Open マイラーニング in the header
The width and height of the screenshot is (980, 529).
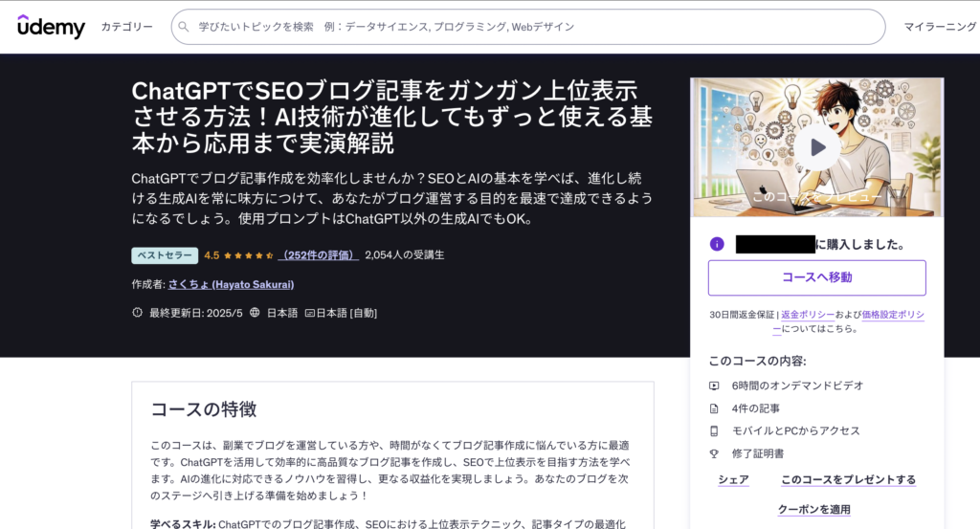pos(940,27)
